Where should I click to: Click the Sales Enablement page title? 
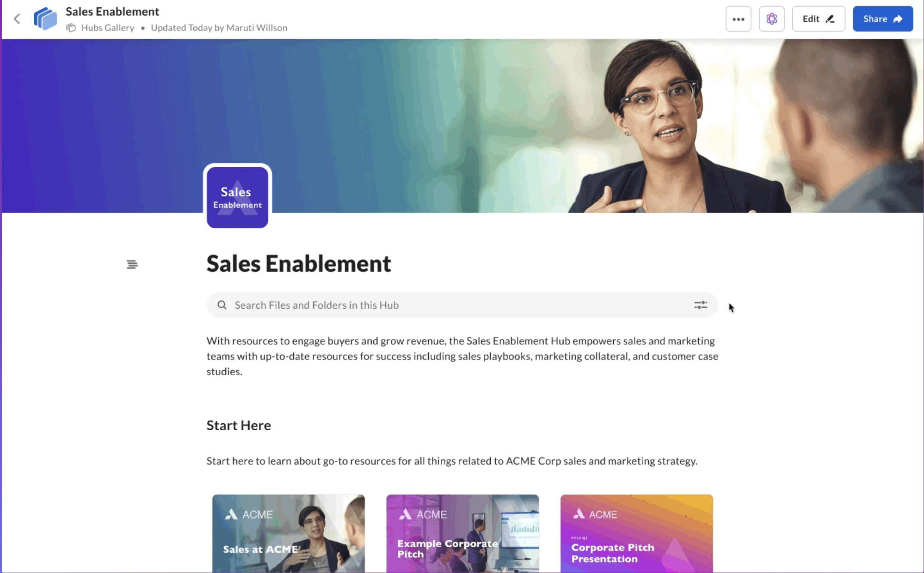tap(299, 263)
